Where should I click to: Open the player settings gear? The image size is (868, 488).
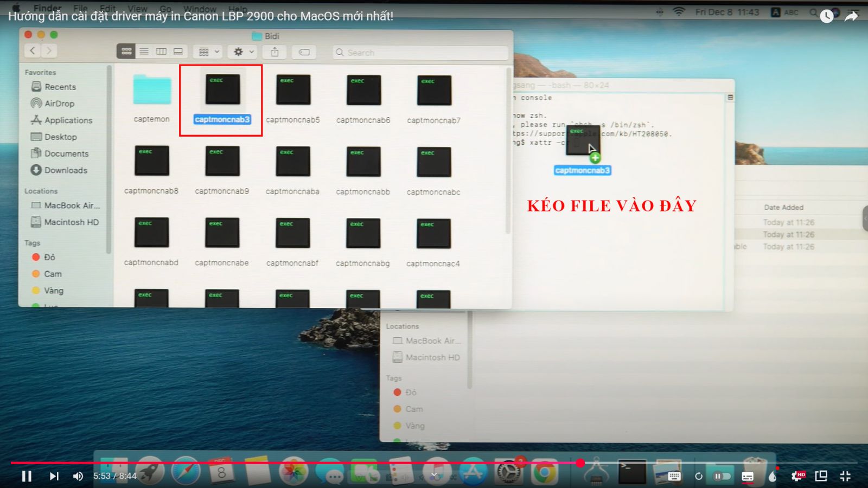coord(797,476)
